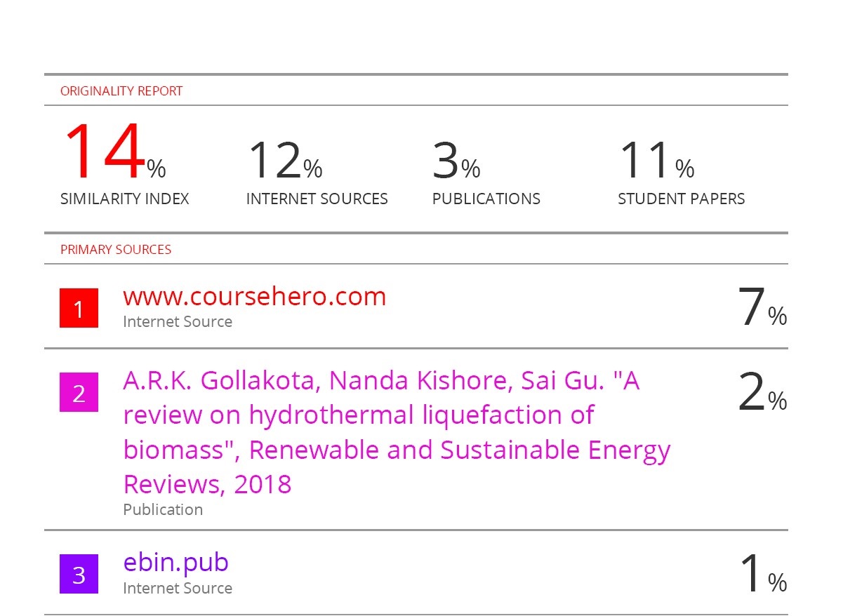
Task: Select the PUBLICATIONS label
Action: (486, 199)
